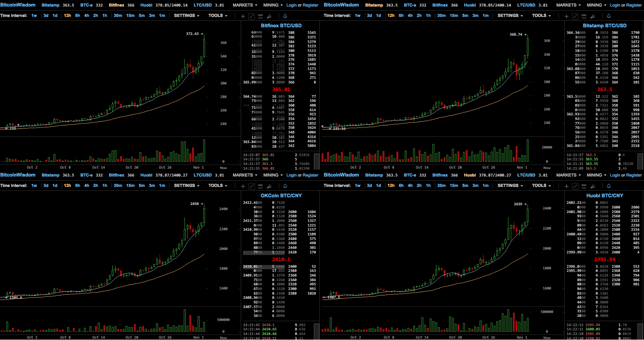Select crosshair cursor tool in Bitfinex BTC/USD panel
The width and height of the screenshot is (644, 340).
(243, 16)
